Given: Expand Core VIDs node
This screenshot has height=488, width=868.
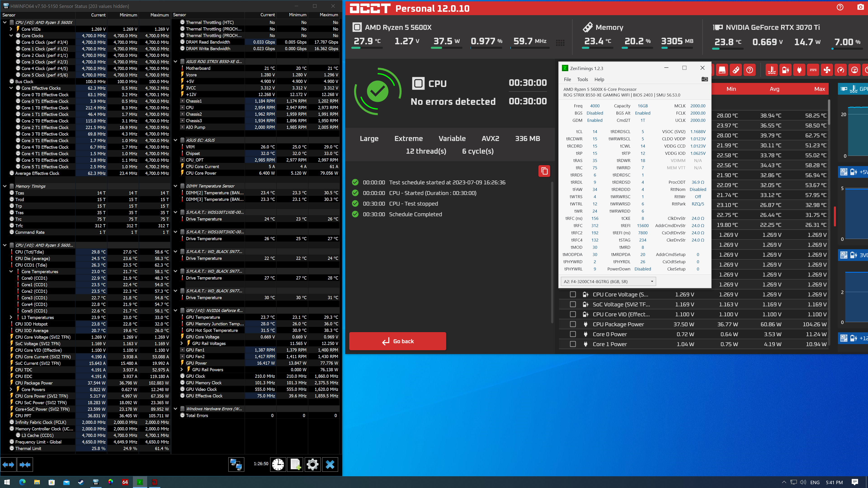Looking at the screenshot, I should [x=11, y=29].
